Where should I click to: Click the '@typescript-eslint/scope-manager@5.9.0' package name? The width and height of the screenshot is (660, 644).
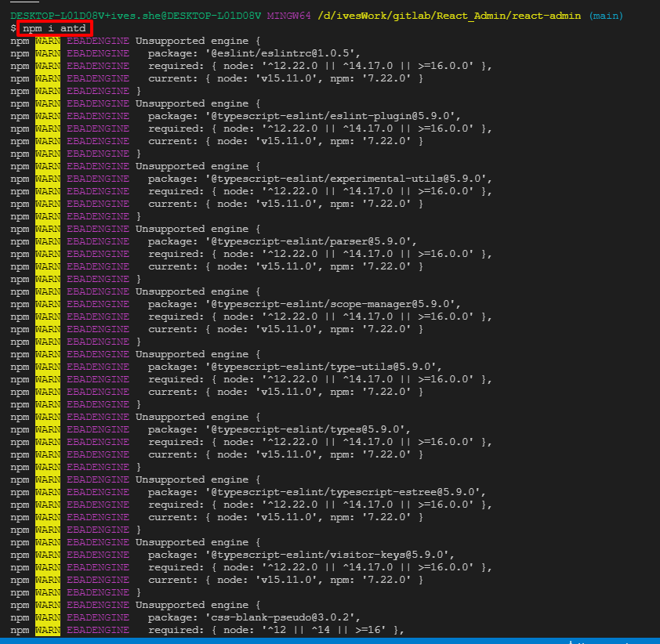point(330,304)
